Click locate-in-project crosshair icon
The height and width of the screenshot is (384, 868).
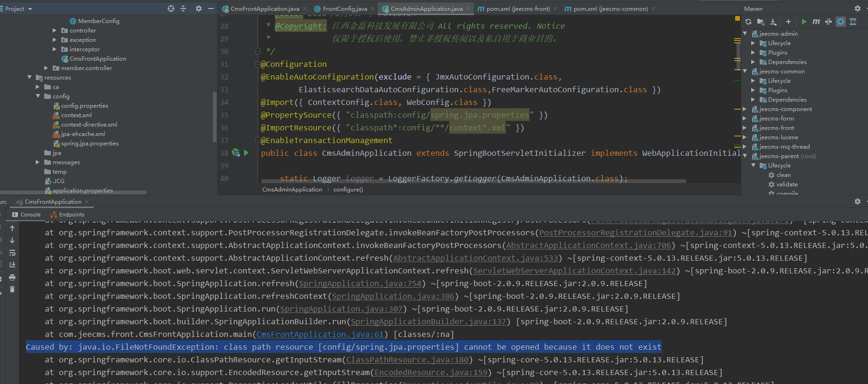pyautogui.click(x=171, y=8)
